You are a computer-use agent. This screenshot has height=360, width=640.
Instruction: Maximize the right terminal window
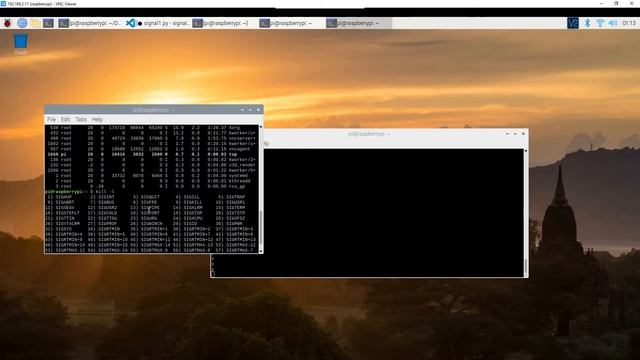[x=515, y=133]
